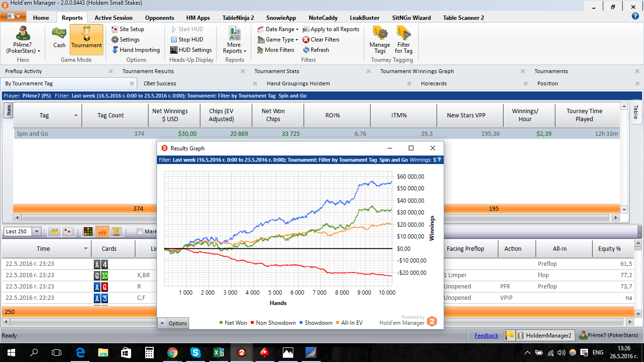Click the gold trophy icon in hands toolbar
Viewport: 644px width, 362px height.
click(x=116, y=231)
